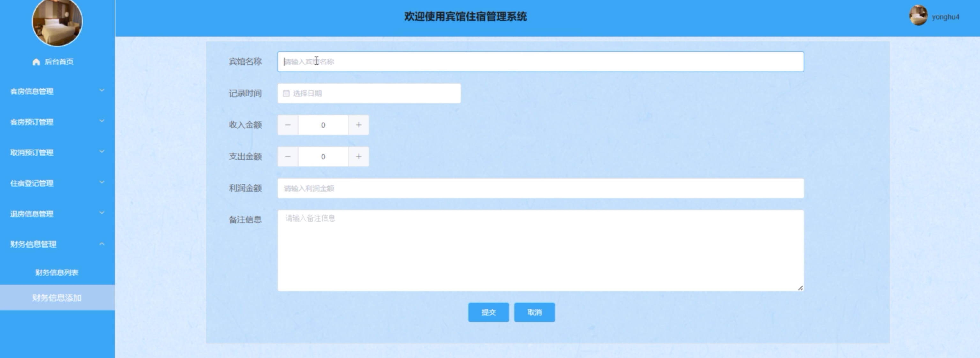The height and width of the screenshot is (358, 980).
Task: Focus the 宾馆名称 input field
Action: click(x=540, y=62)
